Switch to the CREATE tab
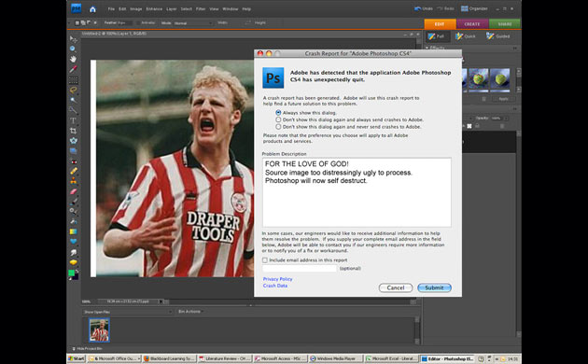This screenshot has width=588, height=364. [472, 24]
